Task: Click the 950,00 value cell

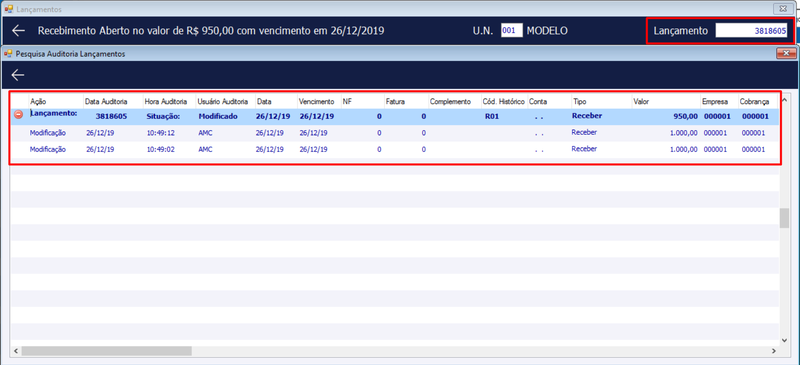Action: pyautogui.click(x=685, y=116)
